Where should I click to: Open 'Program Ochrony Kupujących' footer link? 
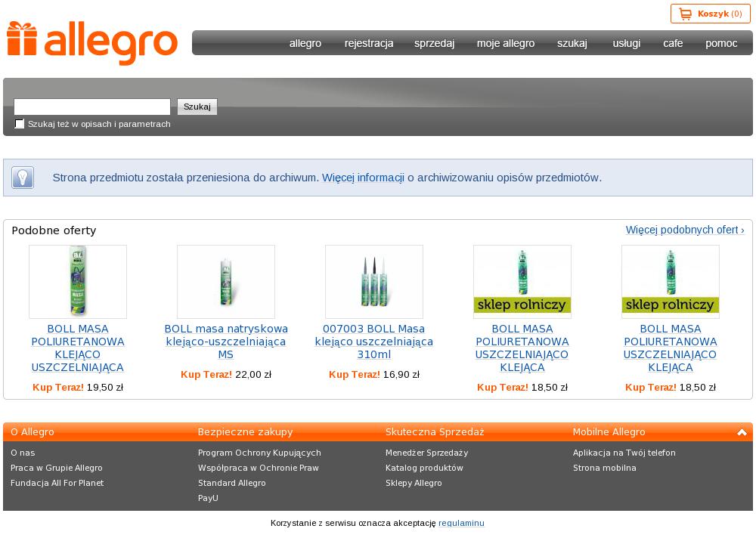tap(259, 453)
